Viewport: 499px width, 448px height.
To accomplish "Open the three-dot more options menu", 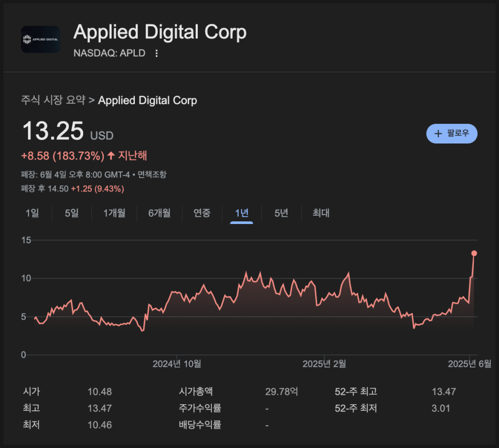I will pyautogui.click(x=156, y=53).
